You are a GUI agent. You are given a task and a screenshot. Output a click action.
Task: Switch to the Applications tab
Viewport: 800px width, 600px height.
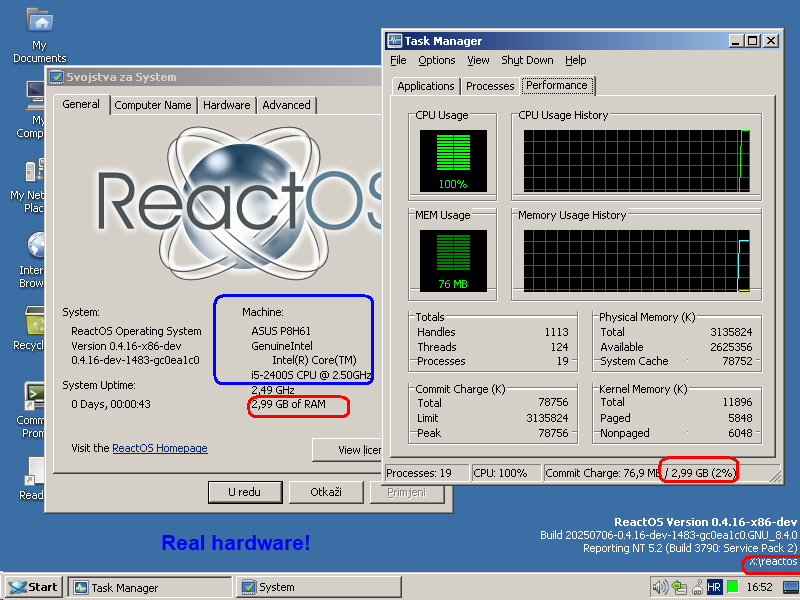coord(426,86)
